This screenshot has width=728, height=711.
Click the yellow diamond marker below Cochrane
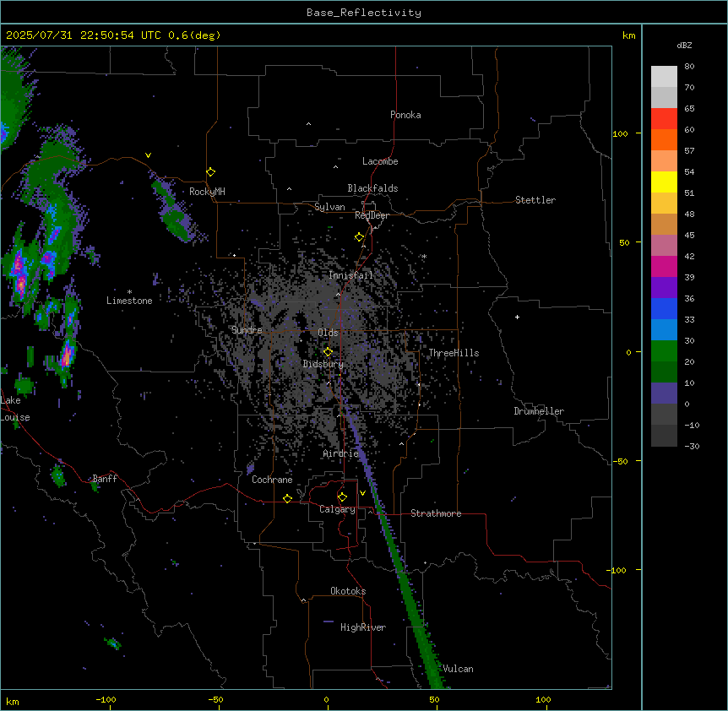tap(287, 498)
